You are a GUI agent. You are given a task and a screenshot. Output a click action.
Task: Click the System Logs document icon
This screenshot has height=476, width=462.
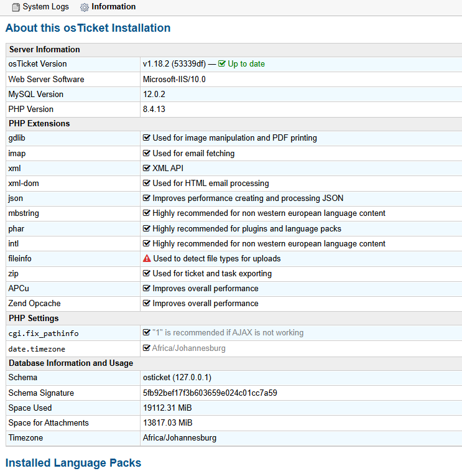pos(16,7)
